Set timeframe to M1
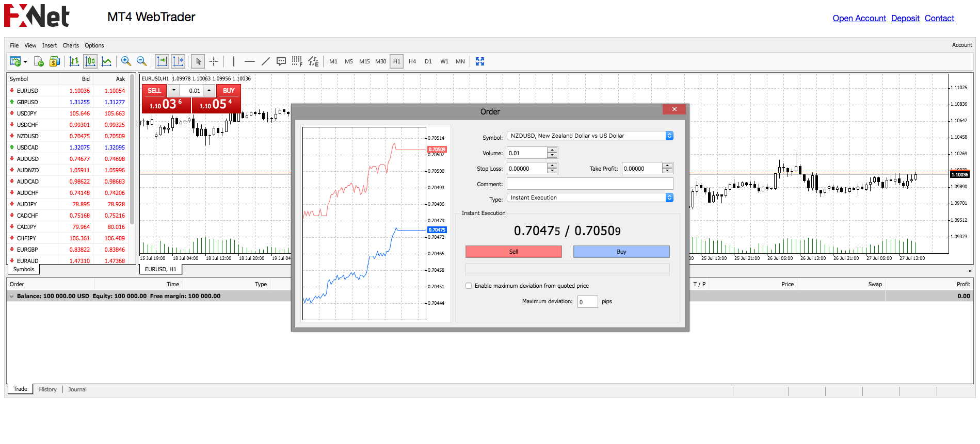This screenshot has height=444, width=980. coord(333,61)
